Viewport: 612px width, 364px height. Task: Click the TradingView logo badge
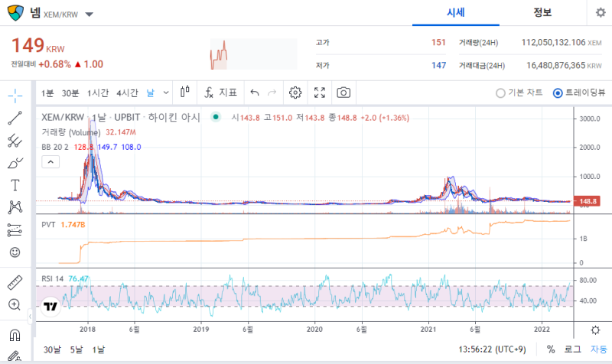(x=50, y=306)
